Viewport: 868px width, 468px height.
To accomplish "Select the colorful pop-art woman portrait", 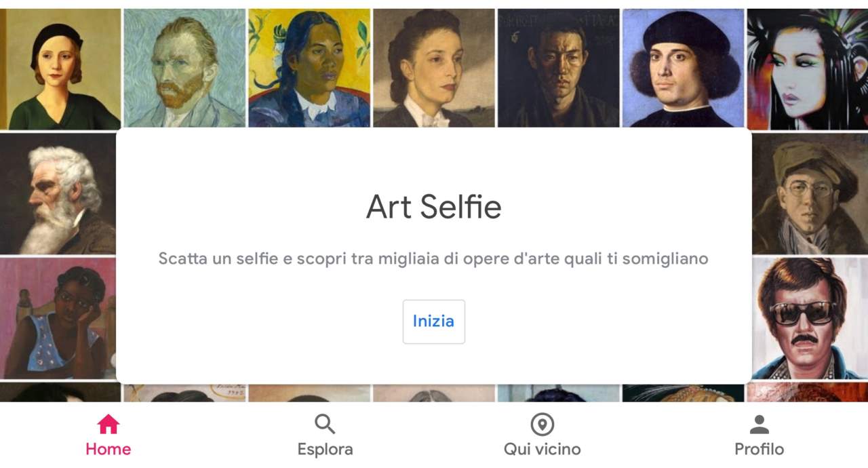I will 808,68.
